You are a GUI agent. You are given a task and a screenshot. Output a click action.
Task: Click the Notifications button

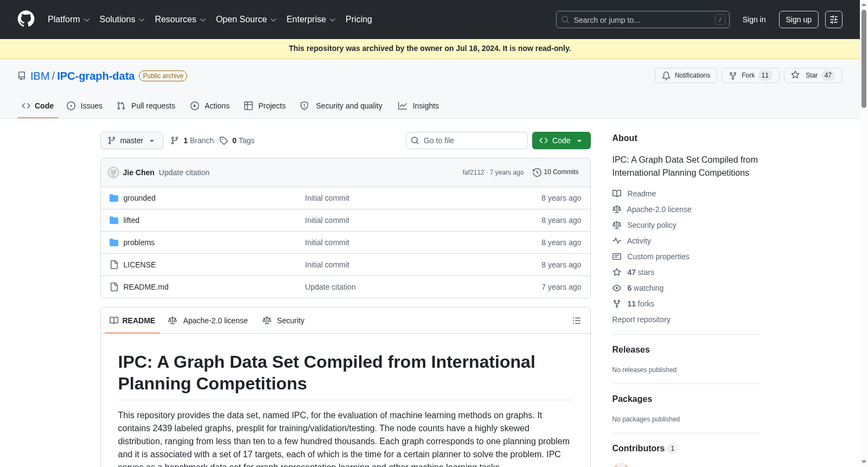(x=686, y=75)
